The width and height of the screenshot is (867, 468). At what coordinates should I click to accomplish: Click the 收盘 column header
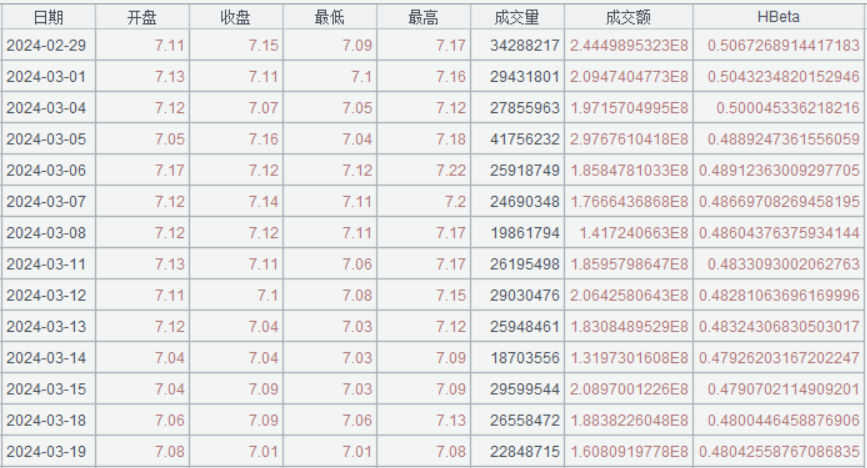pos(236,17)
